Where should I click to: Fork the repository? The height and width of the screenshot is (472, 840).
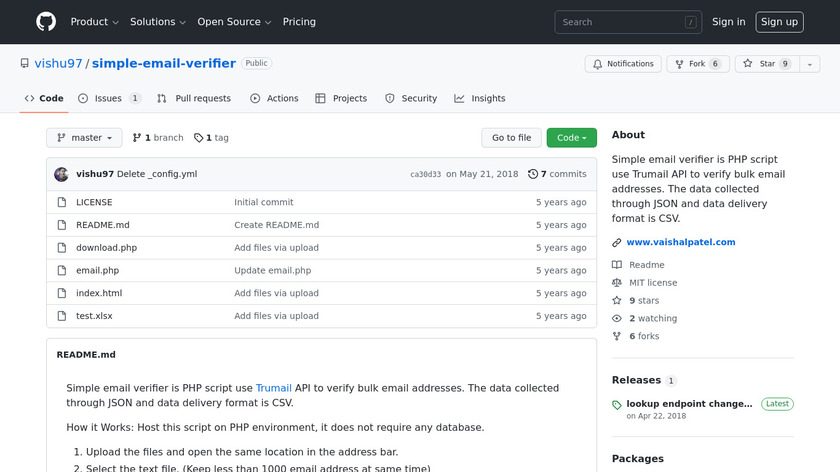coord(698,64)
